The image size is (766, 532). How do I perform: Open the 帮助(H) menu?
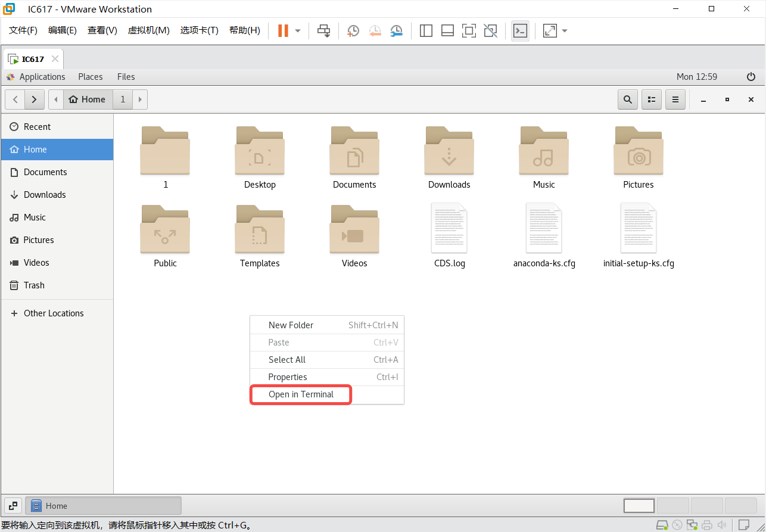(x=245, y=30)
